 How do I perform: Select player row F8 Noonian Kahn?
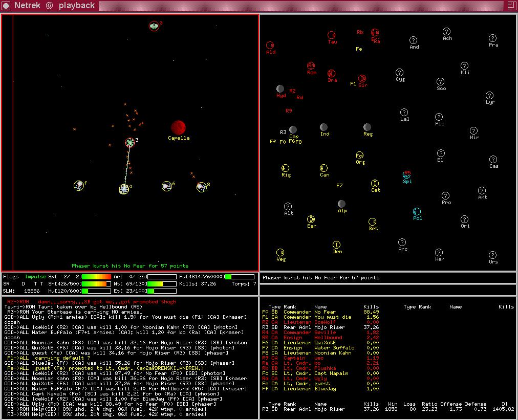pyautogui.click(x=320, y=353)
